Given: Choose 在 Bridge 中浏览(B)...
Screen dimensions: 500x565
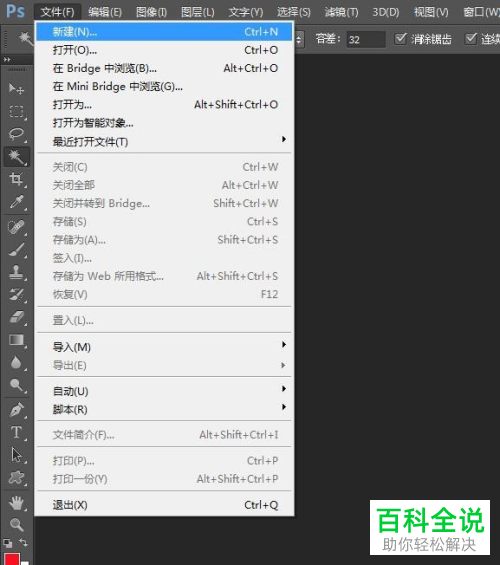Looking at the screenshot, I should pyautogui.click(x=164, y=68).
